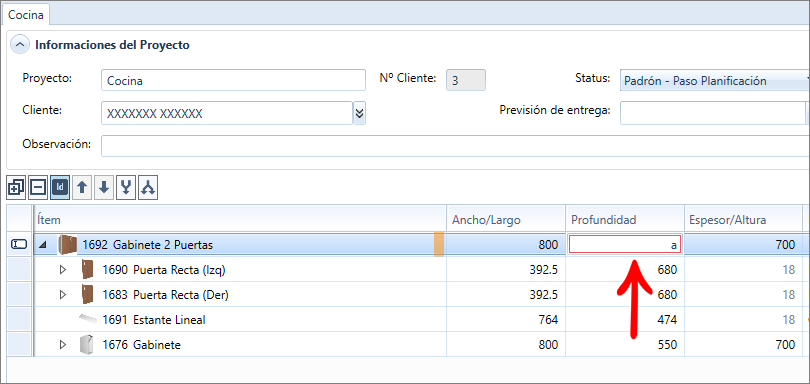Click the expand all items toolbar icon

[16, 187]
